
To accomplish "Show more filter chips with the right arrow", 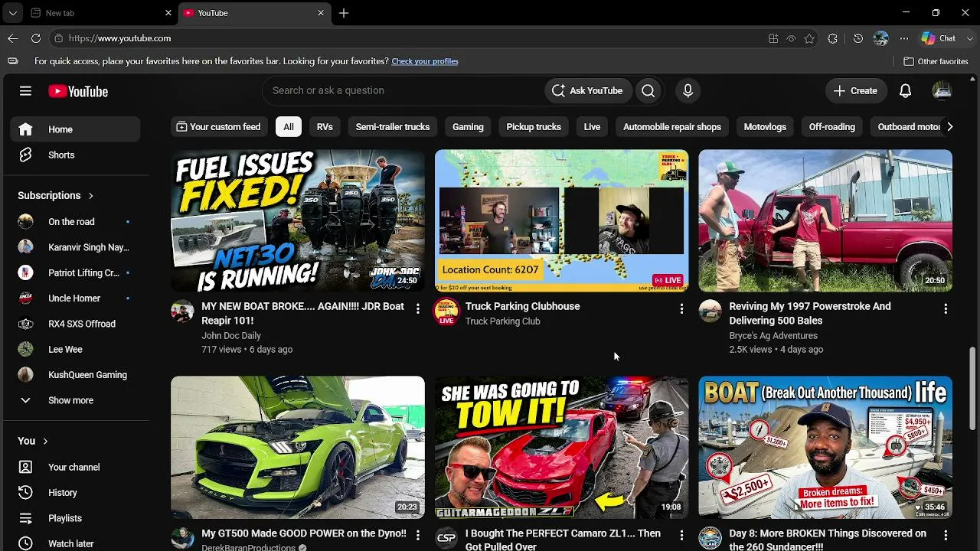I will [949, 127].
